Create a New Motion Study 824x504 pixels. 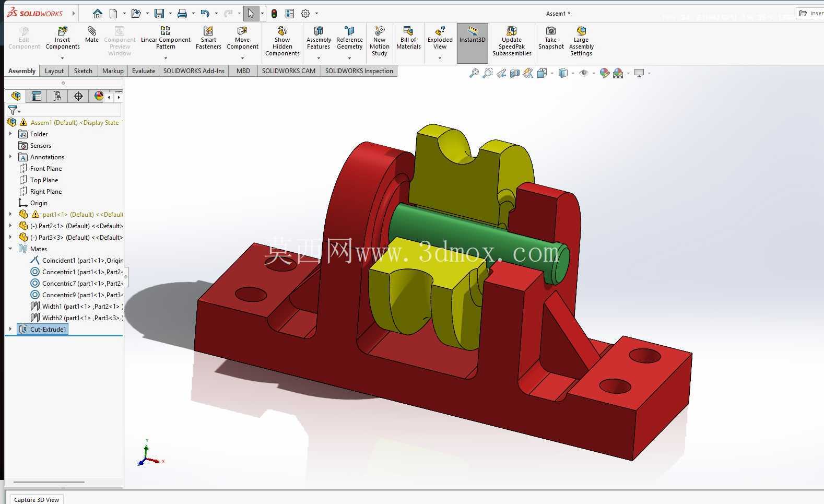380,41
